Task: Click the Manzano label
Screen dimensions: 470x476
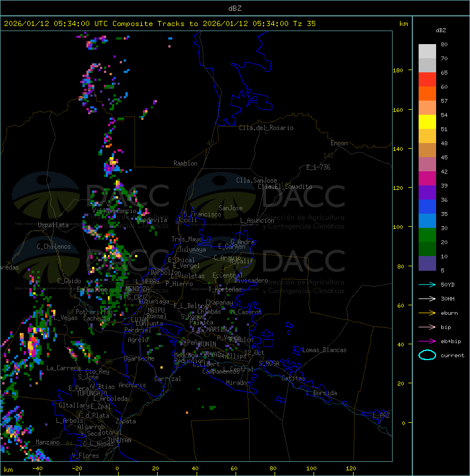Action: point(47,442)
